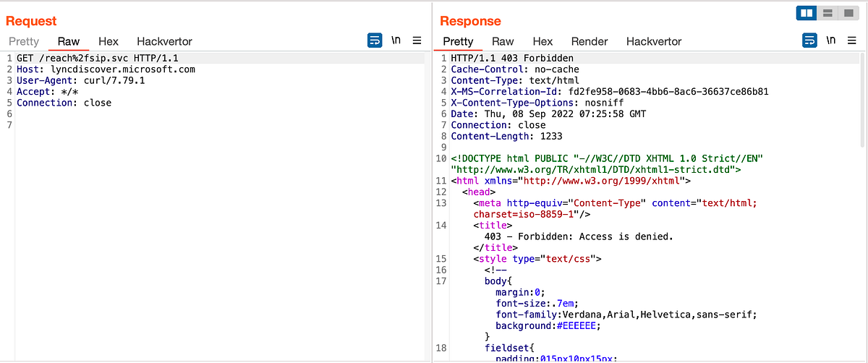The height and width of the screenshot is (363, 868).
Task: Click the style type="text/css" tag line
Action: pos(537,258)
